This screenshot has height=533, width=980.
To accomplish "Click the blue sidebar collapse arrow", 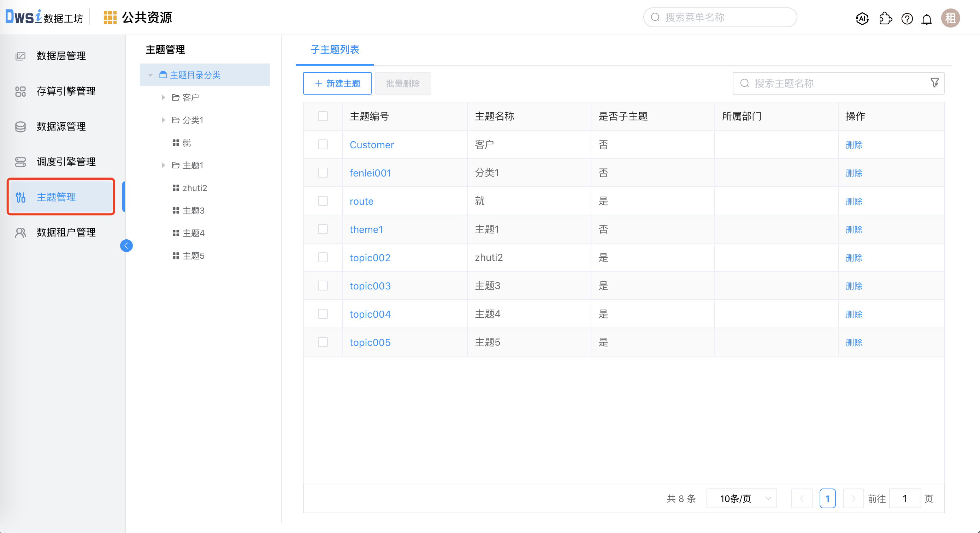I will (126, 246).
